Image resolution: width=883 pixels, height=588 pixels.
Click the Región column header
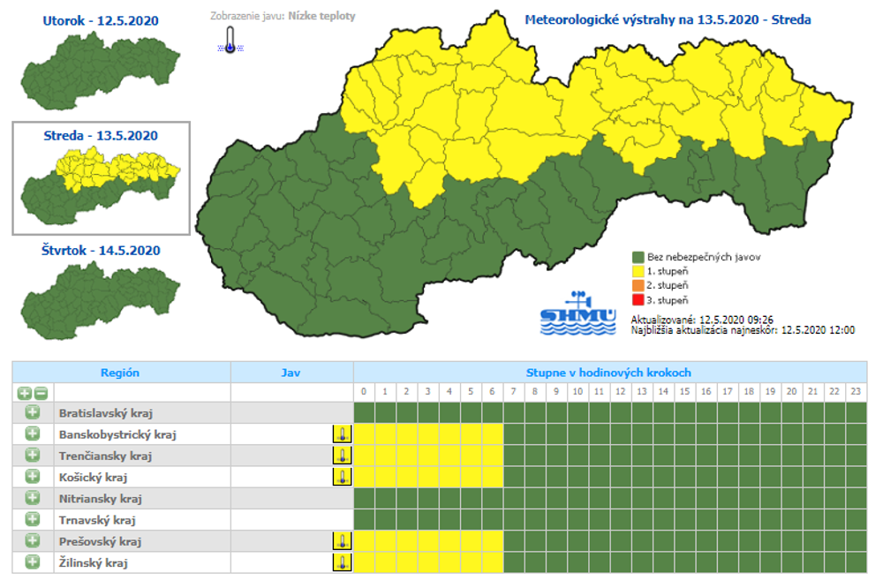(x=120, y=373)
